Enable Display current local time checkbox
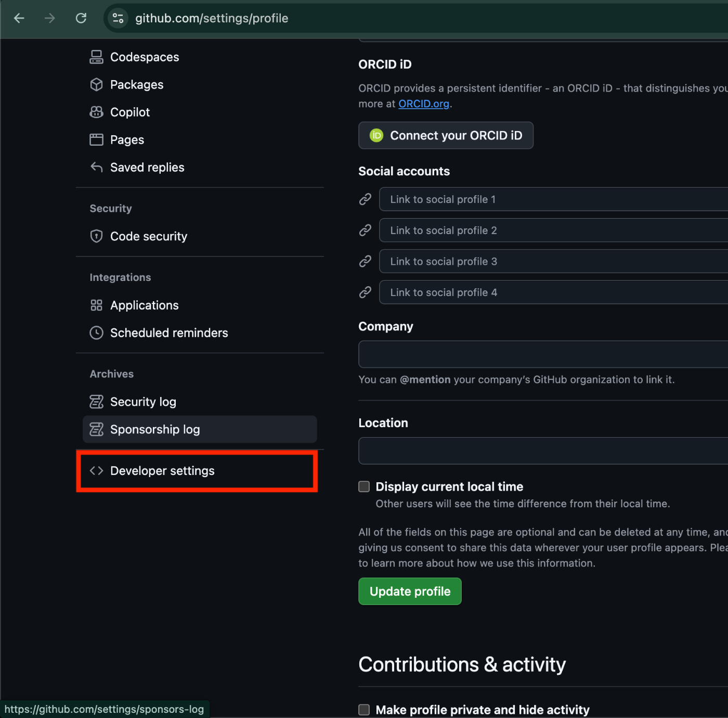Viewport: 728px width, 718px height. click(364, 486)
